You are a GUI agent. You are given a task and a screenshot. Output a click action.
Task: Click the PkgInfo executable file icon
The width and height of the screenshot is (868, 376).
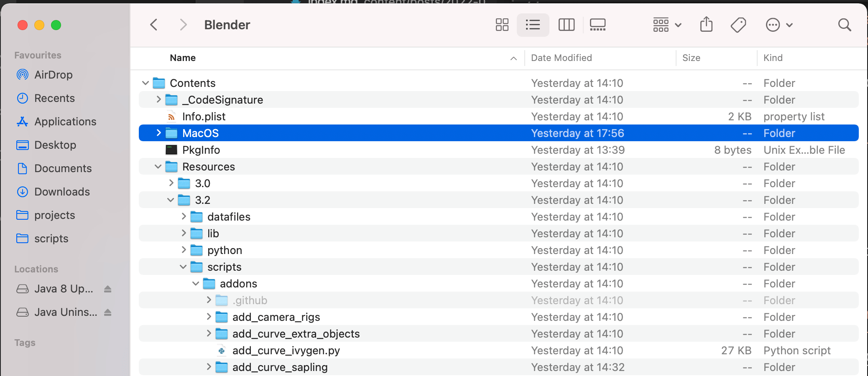(171, 150)
